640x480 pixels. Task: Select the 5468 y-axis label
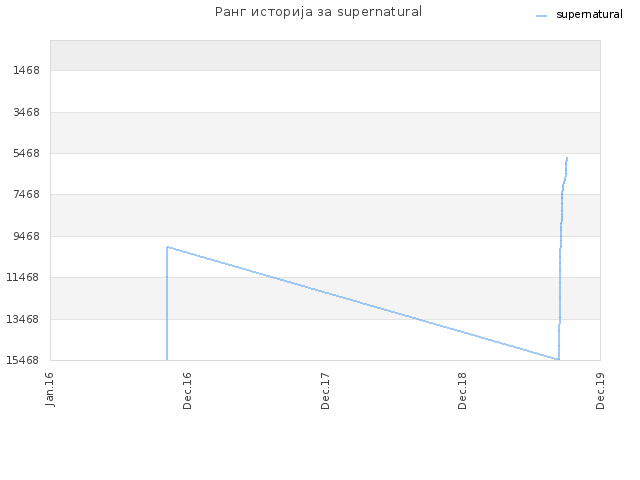(x=27, y=153)
